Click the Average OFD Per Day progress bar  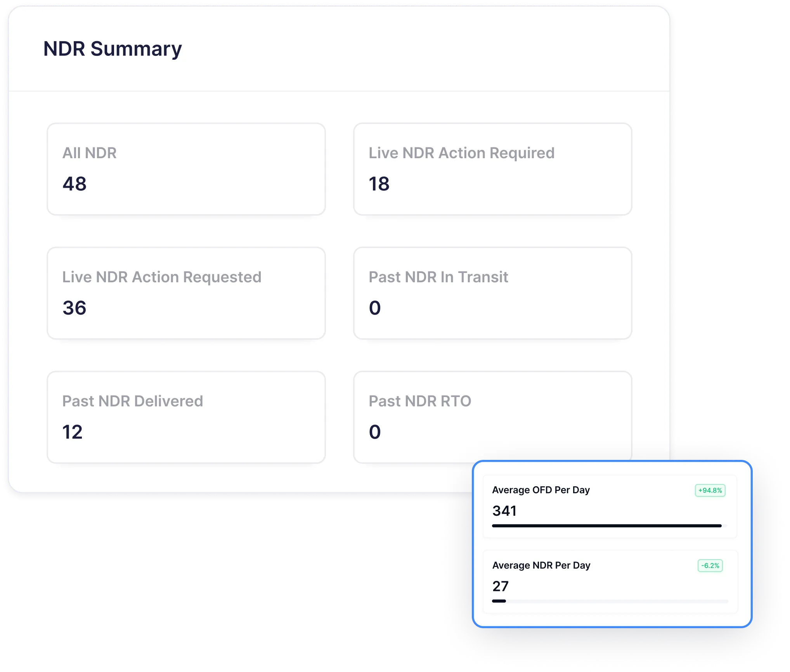point(608,526)
